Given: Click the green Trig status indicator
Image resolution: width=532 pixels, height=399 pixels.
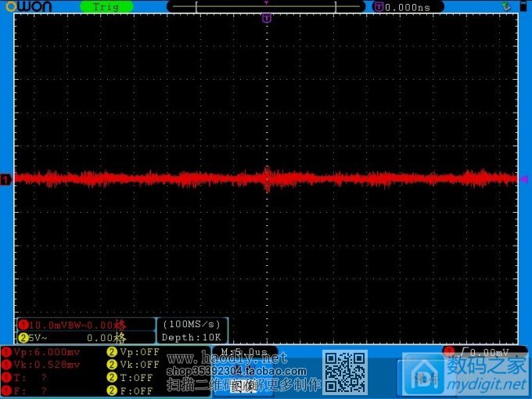Looking at the screenshot, I should [x=106, y=7].
